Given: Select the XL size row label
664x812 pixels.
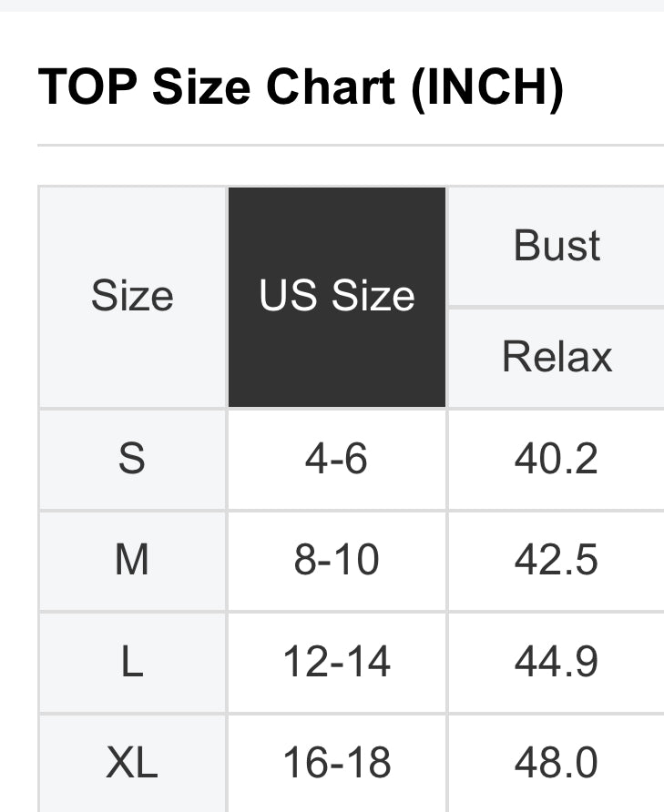Looking at the screenshot, I should click(x=132, y=763).
